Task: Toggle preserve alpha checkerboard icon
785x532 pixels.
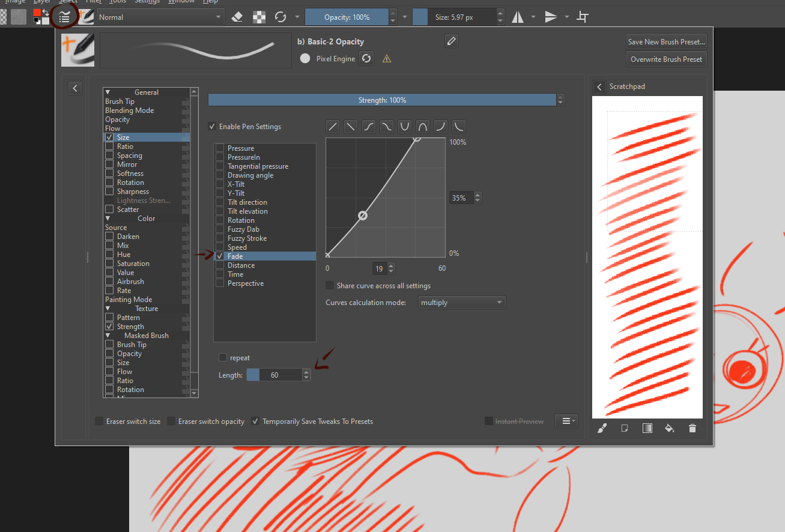Action: click(x=259, y=17)
